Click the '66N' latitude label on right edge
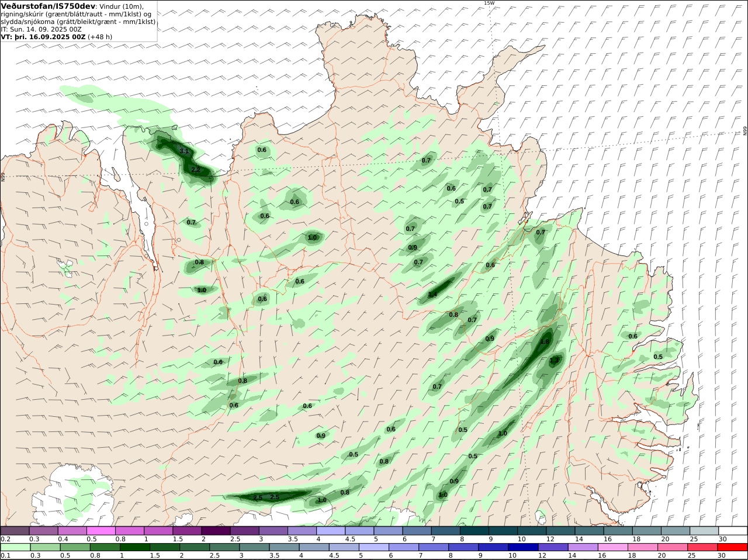The image size is (748, 560). click(745, 131)
